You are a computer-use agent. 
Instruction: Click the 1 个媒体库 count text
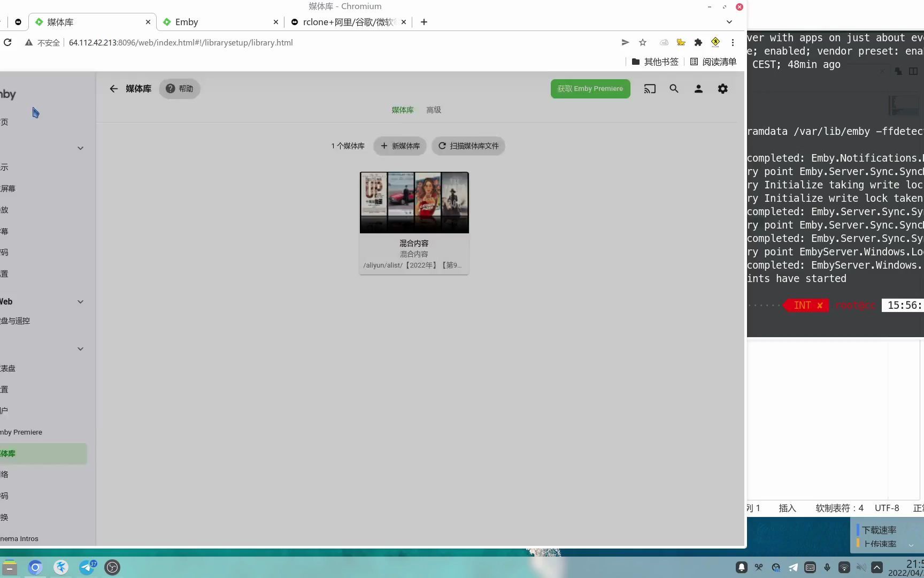pyautogui.click(x=348, y=146)
